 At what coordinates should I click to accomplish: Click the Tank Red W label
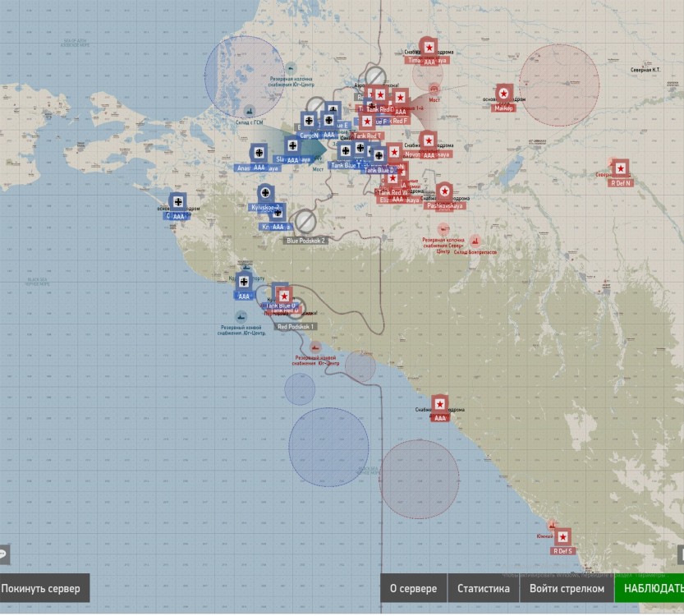click(392, 192)
